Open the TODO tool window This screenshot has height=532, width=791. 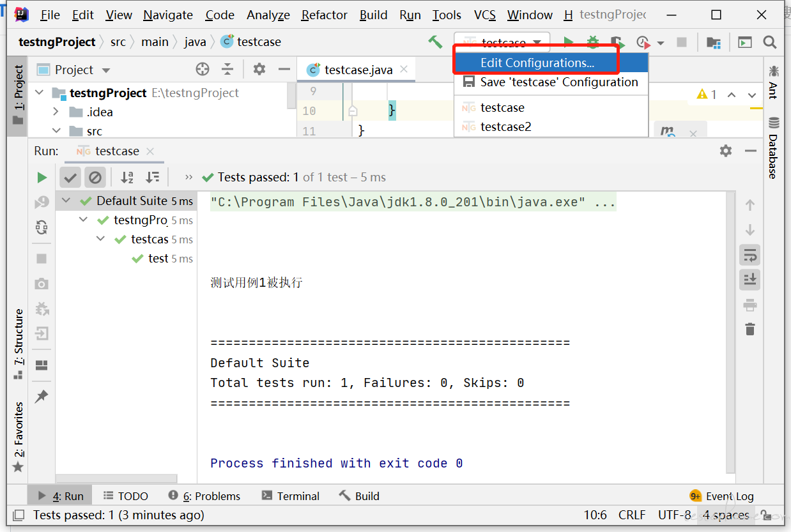(x=125, y=496)
